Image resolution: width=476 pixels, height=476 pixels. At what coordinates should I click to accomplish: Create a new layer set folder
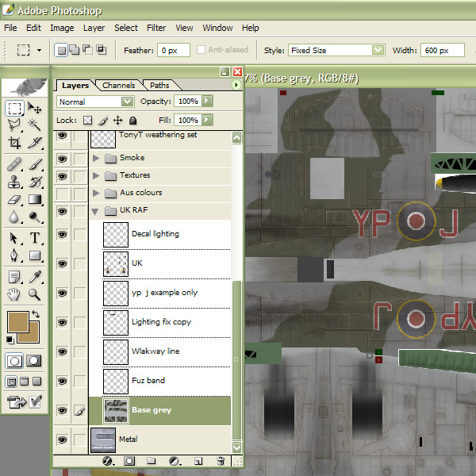click(152, 461)
